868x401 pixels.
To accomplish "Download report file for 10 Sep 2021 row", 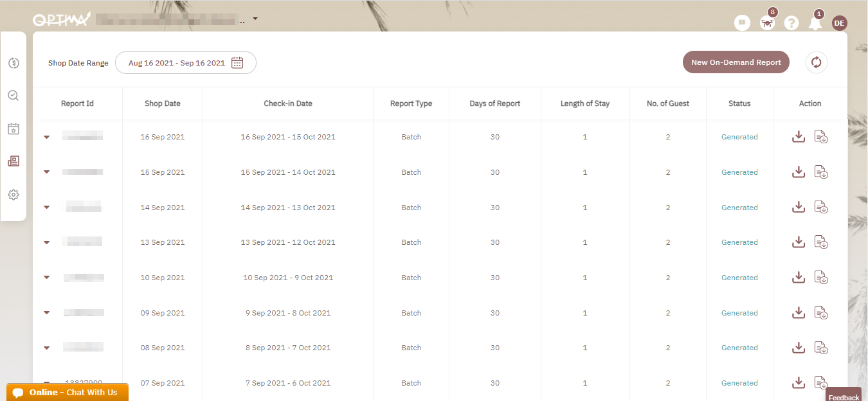I will 821,278.
